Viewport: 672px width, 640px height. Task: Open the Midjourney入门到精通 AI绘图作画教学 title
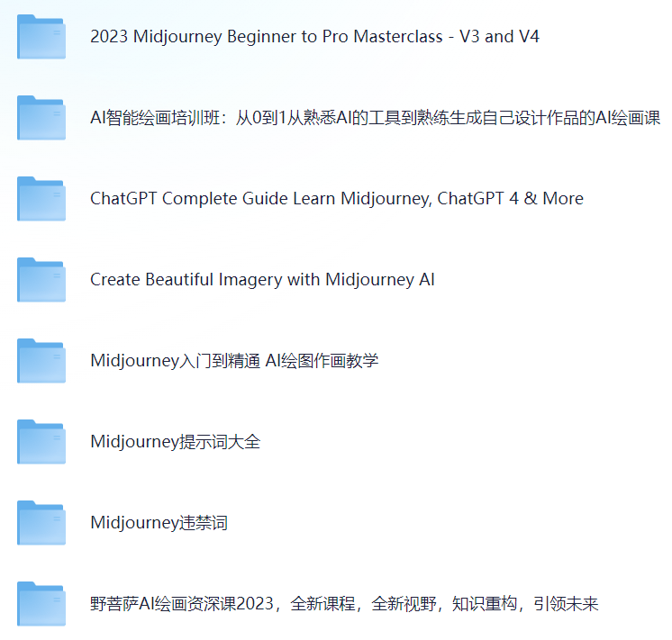click(x=234, y=361)
